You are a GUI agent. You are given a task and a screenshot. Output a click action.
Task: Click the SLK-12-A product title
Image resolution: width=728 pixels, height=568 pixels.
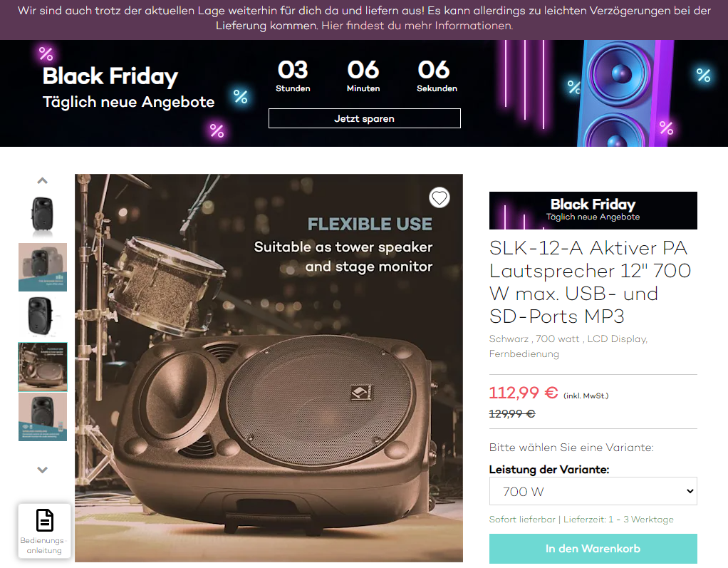pos(590,282)
